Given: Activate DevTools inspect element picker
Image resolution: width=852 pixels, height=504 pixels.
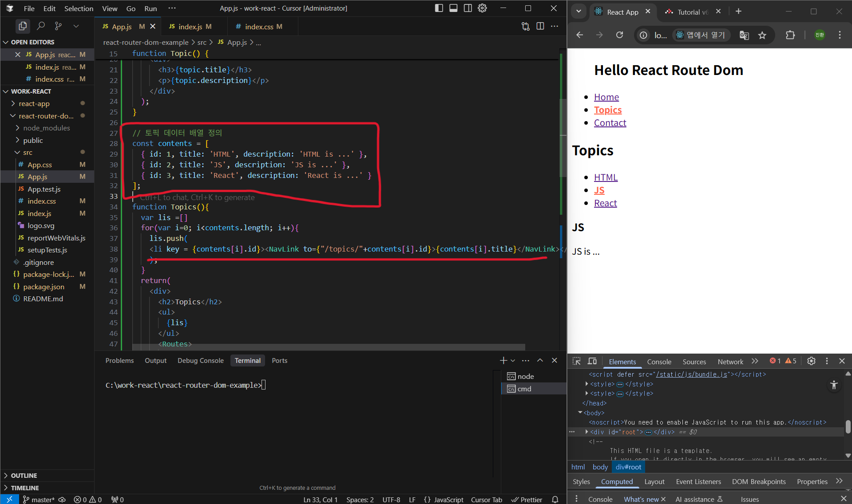Looking at the screenshot, I should click(577, 361).
